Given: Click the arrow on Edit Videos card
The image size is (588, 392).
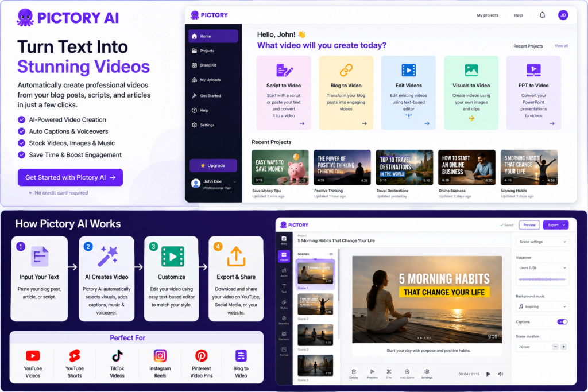Looking at the screenshot, I should click(427, 123).
